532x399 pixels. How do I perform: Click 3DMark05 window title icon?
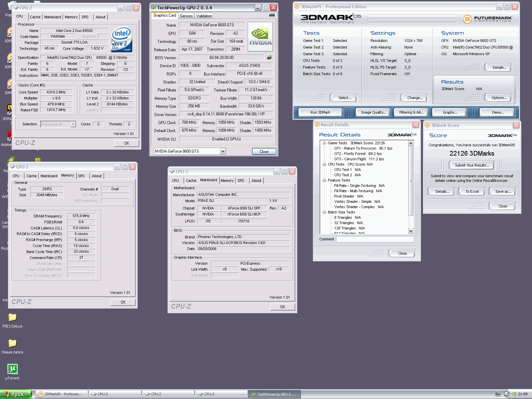point(297,7)
